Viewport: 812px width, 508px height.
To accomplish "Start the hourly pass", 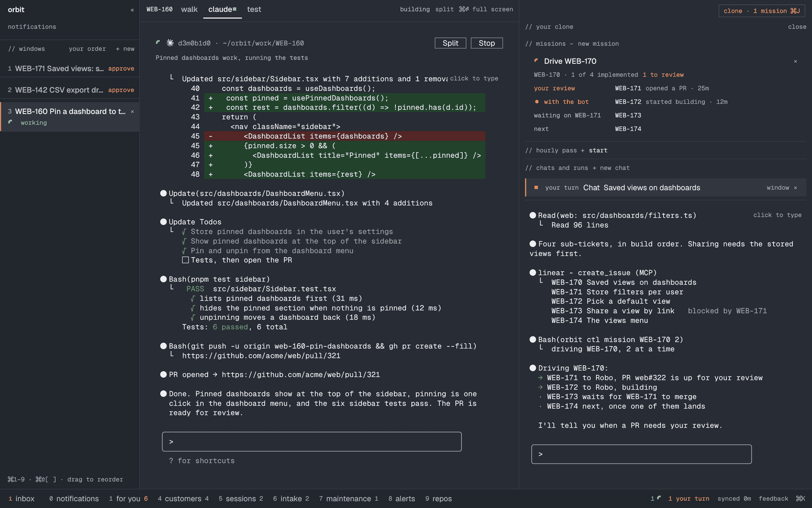I will [x=598, y=150].
